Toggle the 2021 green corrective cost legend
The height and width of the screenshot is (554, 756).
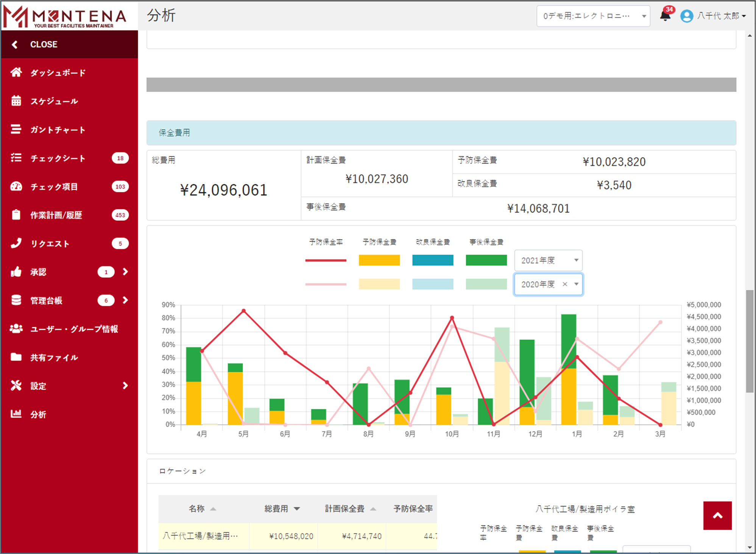coord(486,260)
